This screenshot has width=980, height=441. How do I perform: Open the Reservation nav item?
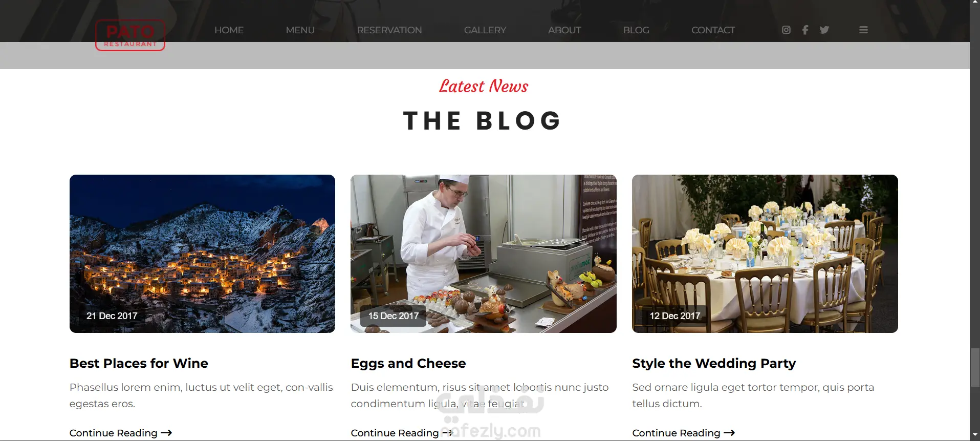tap(389, 30)
